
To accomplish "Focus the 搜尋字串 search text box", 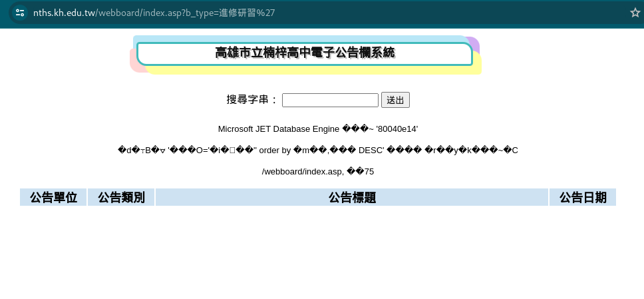I will [330, 101].
